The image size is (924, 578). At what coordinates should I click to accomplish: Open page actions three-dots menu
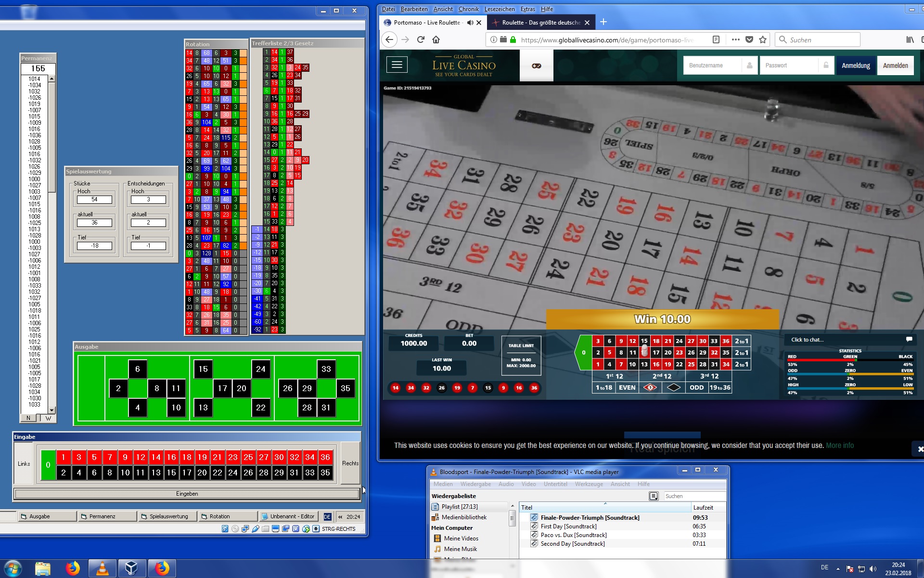[735, 40]
